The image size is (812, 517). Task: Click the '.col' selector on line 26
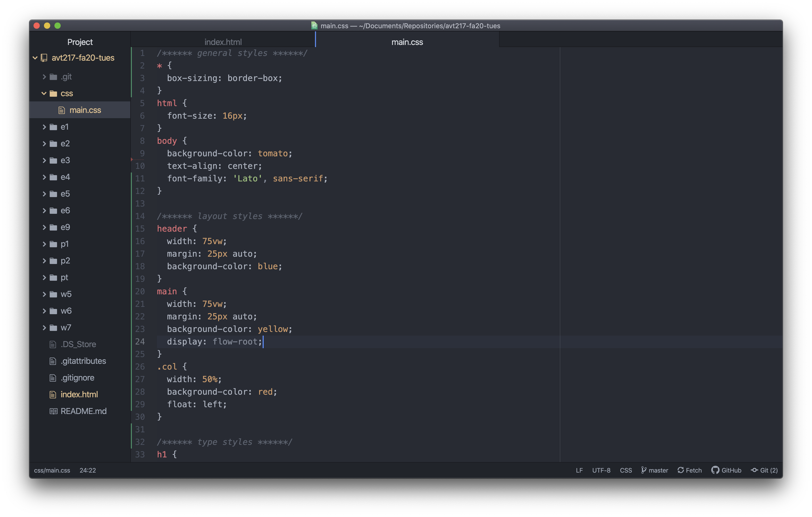click(167, 367)
